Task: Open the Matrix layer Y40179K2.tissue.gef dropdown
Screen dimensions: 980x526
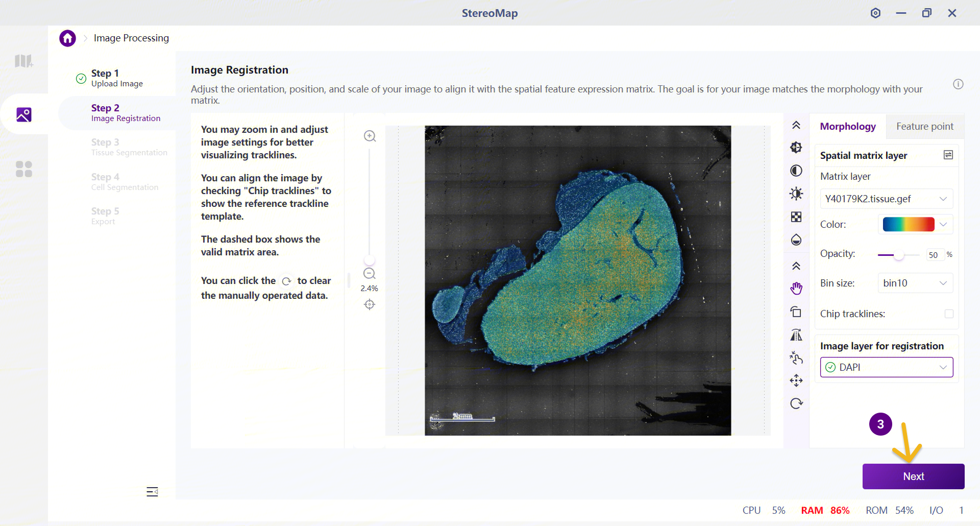Action: (887, 199)
